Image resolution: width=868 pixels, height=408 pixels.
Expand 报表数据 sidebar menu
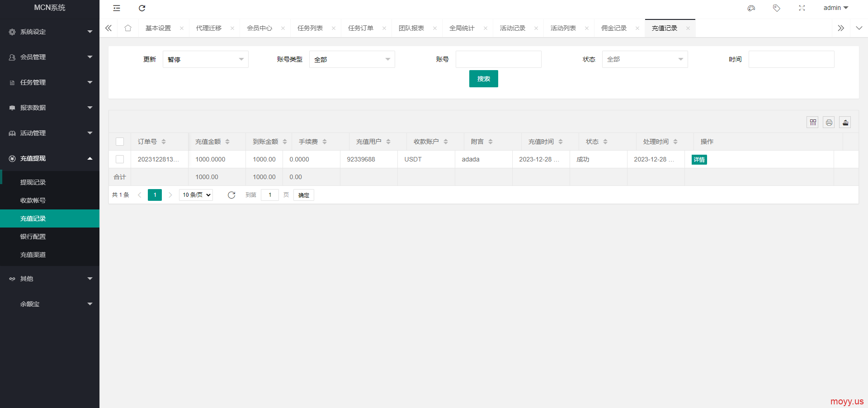50,108
